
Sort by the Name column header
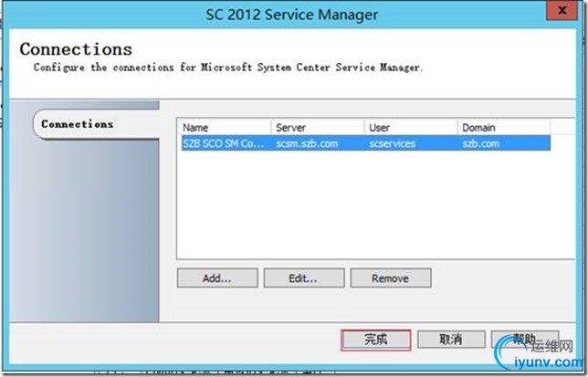(225, 128)
